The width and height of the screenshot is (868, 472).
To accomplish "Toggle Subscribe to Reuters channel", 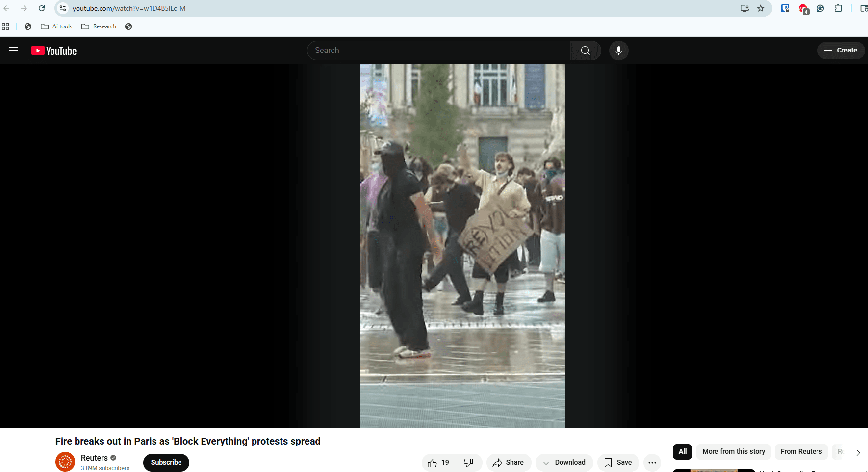I will pyautogui.click(x=166, y=462).
